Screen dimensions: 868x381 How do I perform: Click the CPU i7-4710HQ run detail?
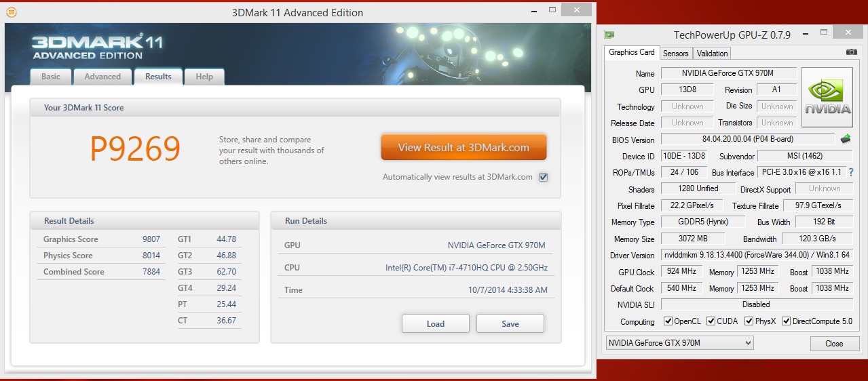click(465, 268)
